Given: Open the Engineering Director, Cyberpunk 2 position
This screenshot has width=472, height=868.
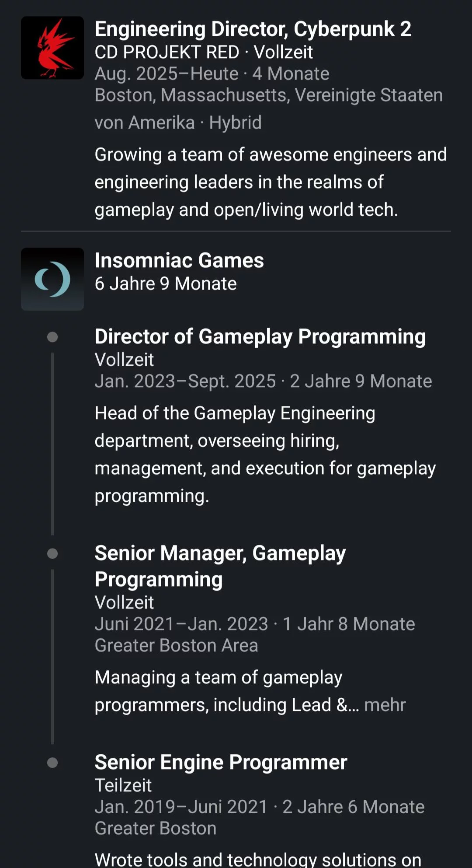Looking at the screenshot, I should pos(253,29).
